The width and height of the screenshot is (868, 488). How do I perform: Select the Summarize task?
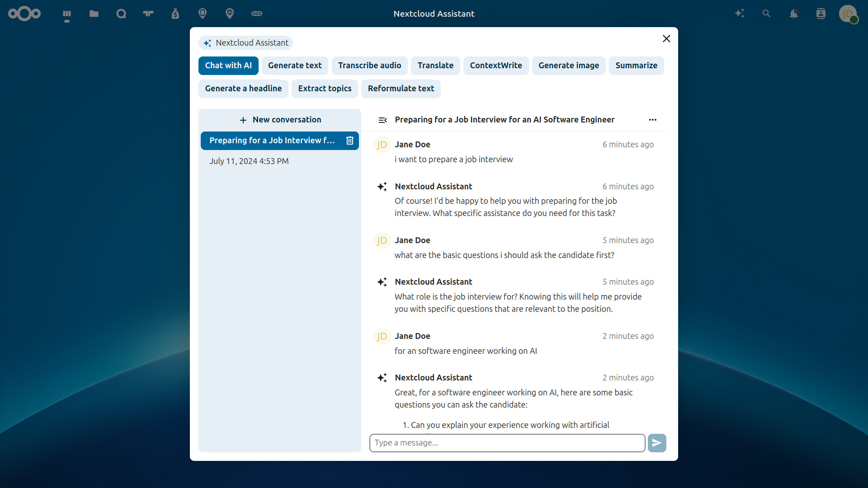(637, 66)
